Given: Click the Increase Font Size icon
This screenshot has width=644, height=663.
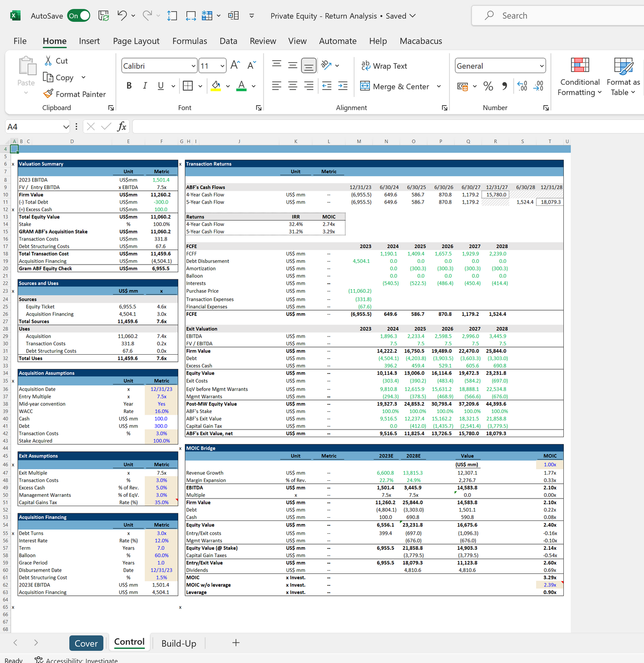Looking at the screenshot, I should pos(235,65).
